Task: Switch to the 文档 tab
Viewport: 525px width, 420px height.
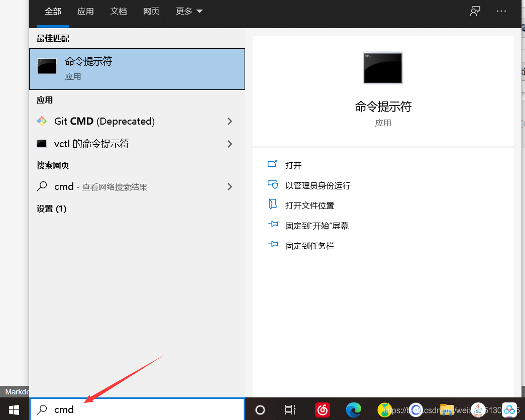Action: [x=119, y=11]
